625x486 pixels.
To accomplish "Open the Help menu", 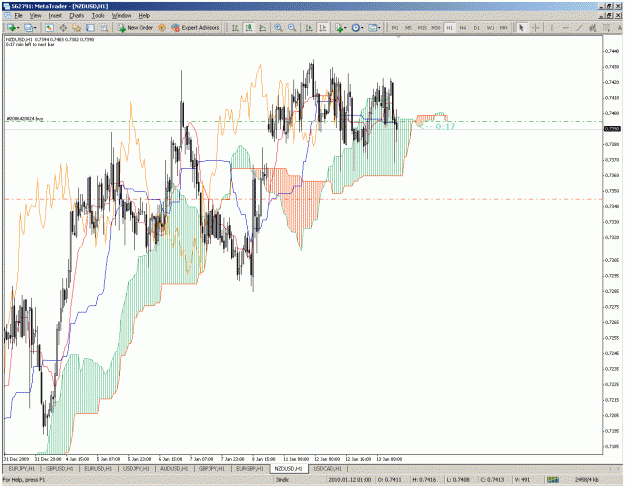I will coord(144,16).
